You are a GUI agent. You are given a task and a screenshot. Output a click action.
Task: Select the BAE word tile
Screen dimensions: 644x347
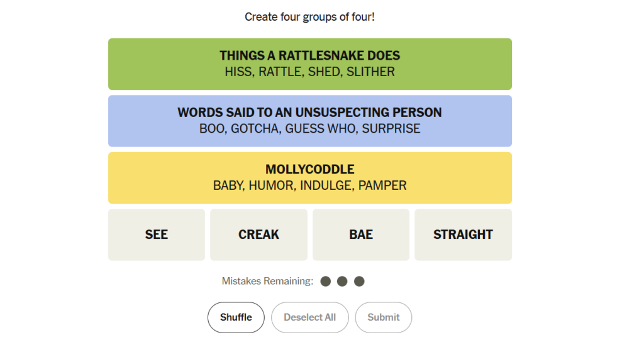pos(361,234)
